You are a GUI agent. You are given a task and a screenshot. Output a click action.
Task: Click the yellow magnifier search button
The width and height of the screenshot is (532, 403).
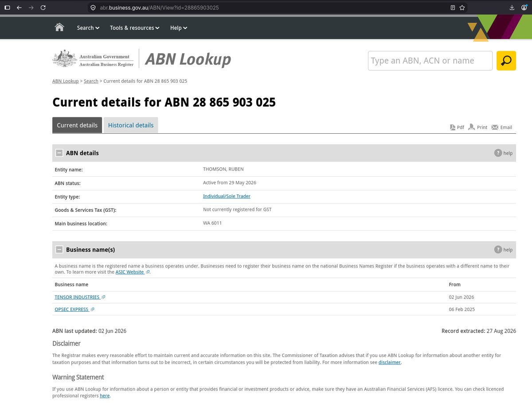tap(506, 61)
